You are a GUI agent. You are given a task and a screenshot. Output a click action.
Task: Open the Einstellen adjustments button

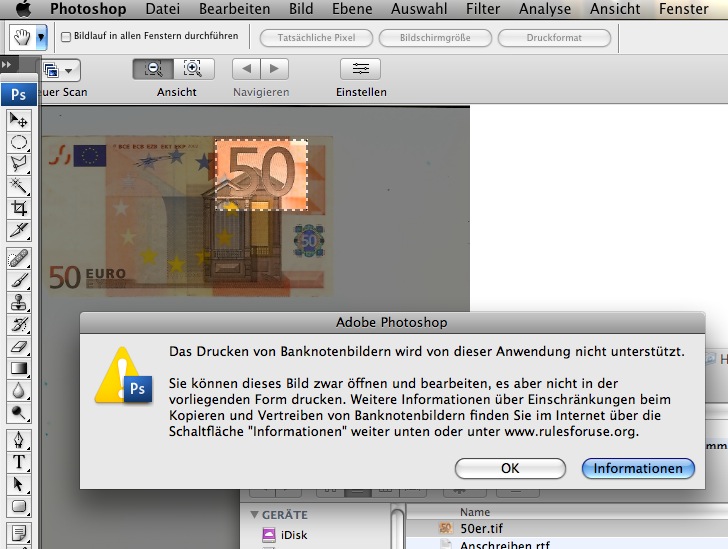pos(360,69)
